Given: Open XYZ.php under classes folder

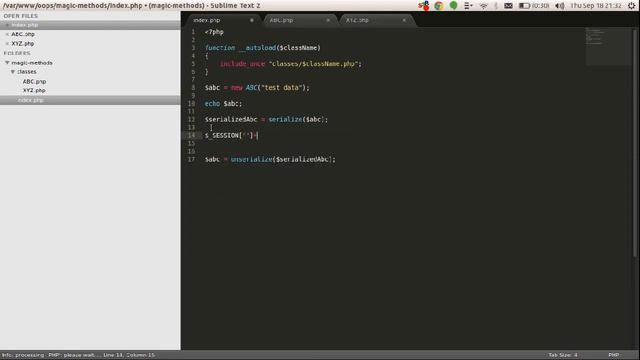Looking at the screenshot, I should 34,91.
